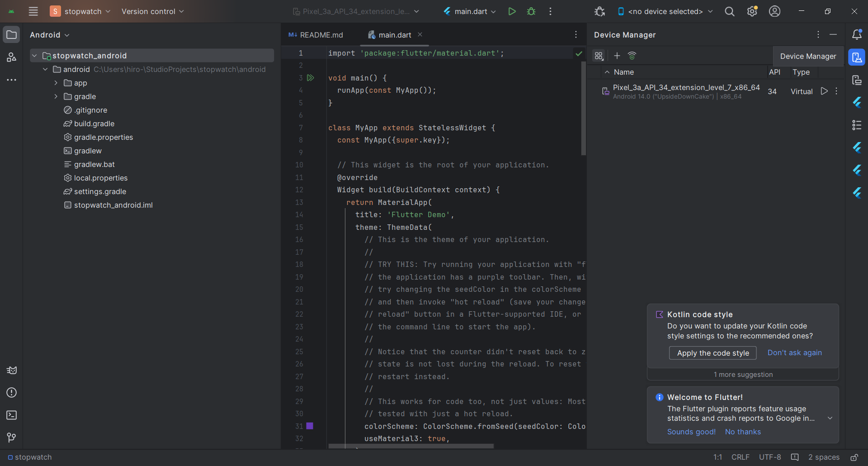Viewport: 868px width, 466px height.
Task: Toggle the Project folder tool window
Action: point(12,35)
